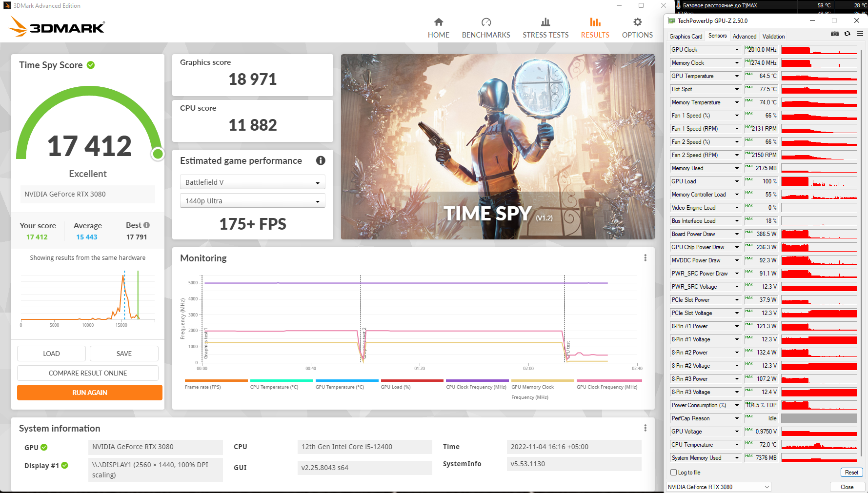This screenshot has height=493, width=868.
Task: Click the Close button in GPU-Z
Action: click(x=847, y=487)
